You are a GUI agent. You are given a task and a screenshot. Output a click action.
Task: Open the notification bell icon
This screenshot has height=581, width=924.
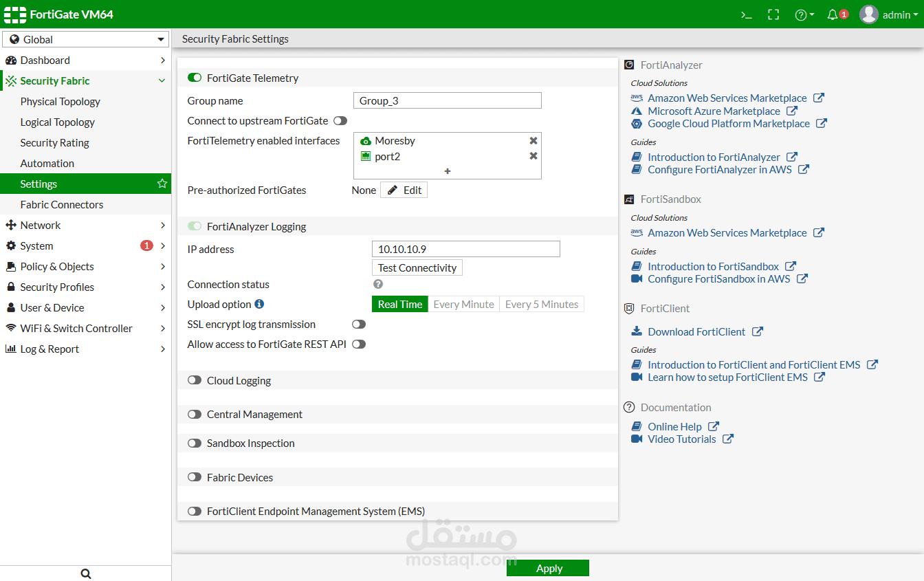[834, 14]
